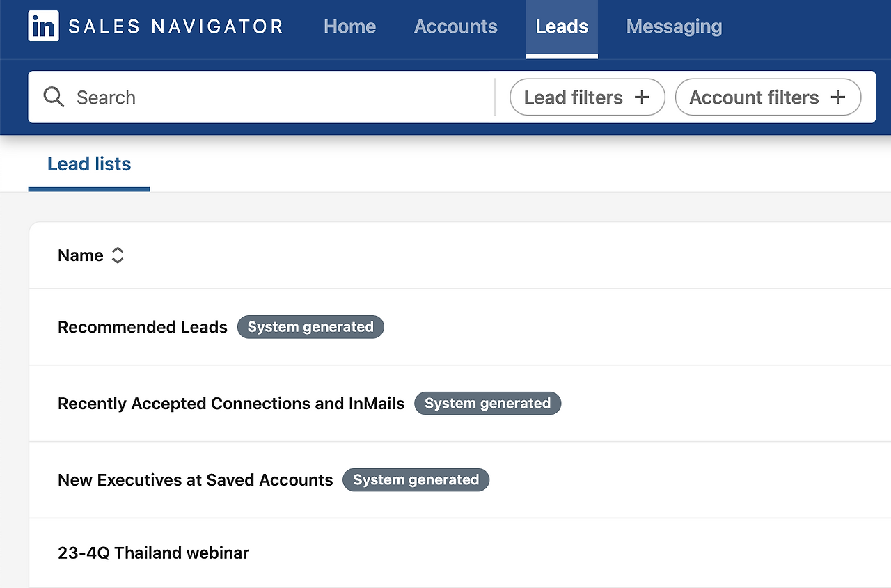
Task: Click the Sales Navigator wordmark
Action: point(176,26)
